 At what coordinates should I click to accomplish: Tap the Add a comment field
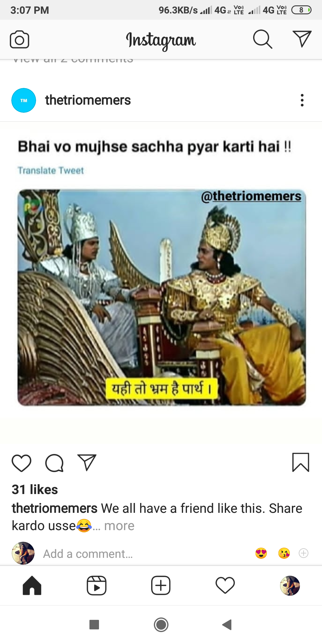(x=88, y=554)
